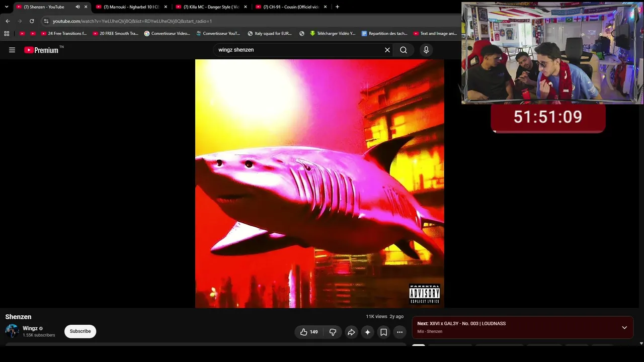Open the globe bookmark after Italy squad

click(x=302, y=34)
